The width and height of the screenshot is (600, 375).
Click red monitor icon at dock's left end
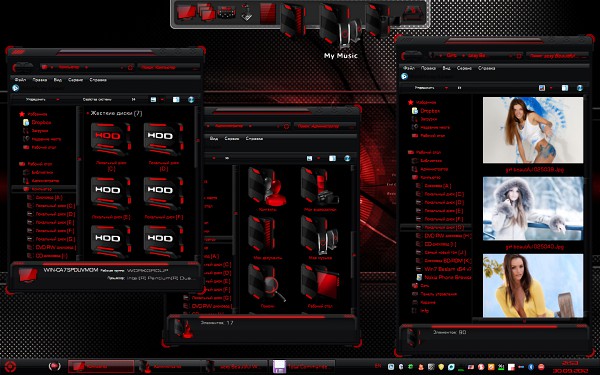[x=187, y=12]
